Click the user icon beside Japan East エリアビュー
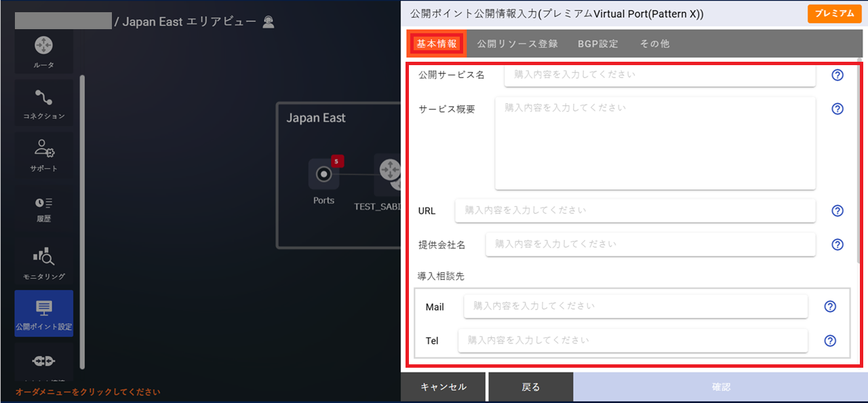 (x=268, y=21)
